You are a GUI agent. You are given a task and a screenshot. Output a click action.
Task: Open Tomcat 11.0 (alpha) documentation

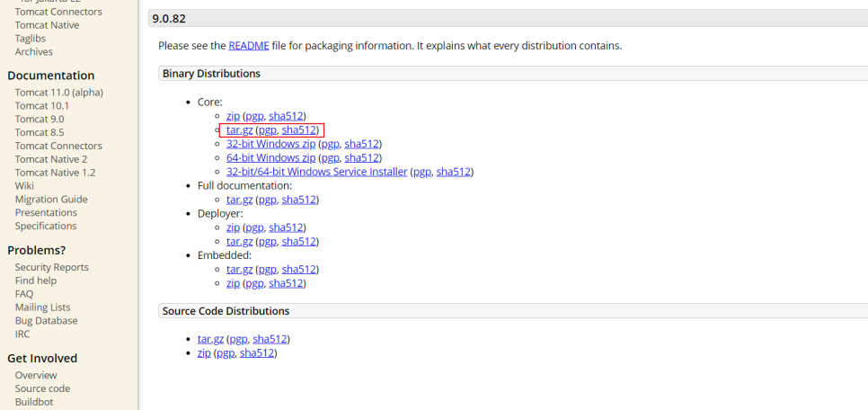click(59, 93)
